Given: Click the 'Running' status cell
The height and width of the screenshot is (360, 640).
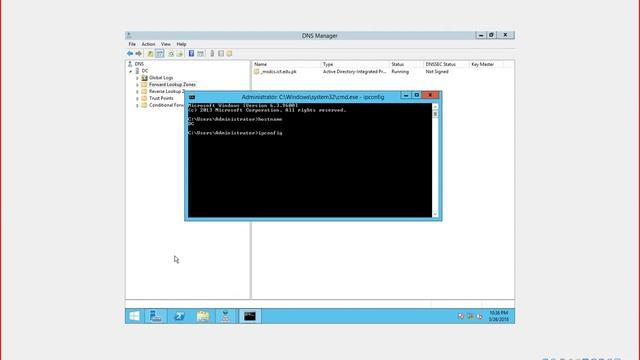Looking at the screenshot, I should (x=400, y=71).
